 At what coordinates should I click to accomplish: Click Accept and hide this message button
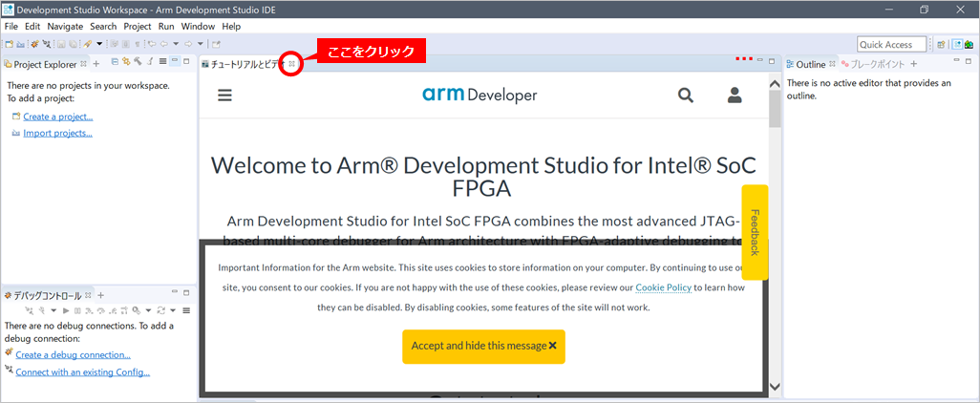[x=483, y=346]
